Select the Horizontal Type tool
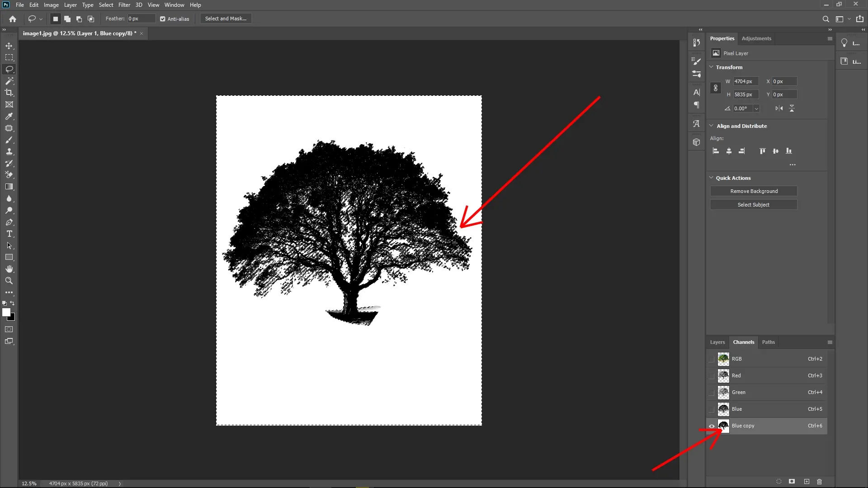The image size is (868, 488). [9, 234]
